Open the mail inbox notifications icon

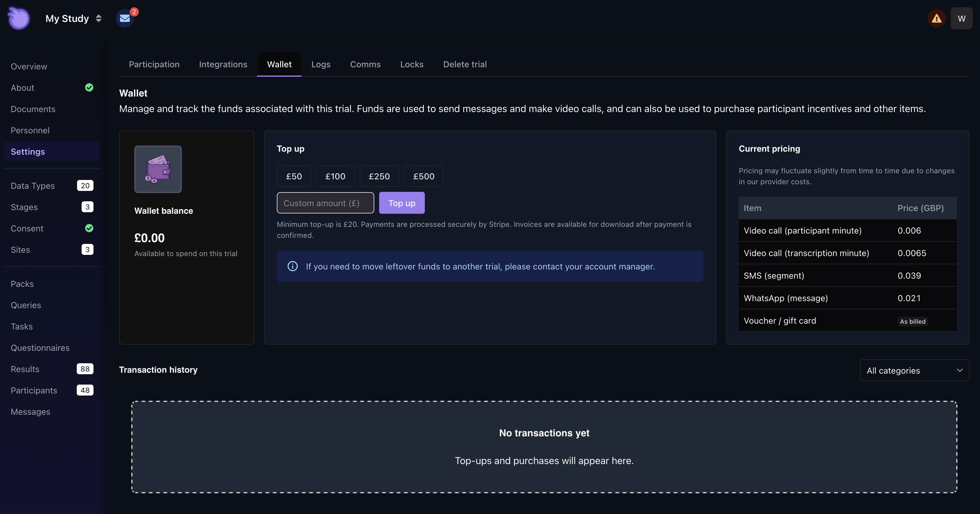[125, 18]
